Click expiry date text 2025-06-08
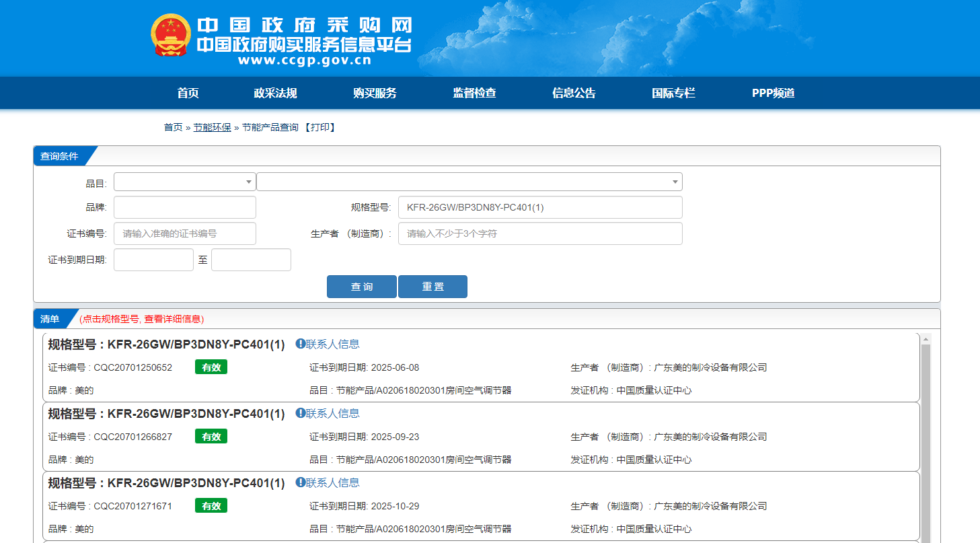The height and width of the screenshot is (543, 980). (395, 367)
